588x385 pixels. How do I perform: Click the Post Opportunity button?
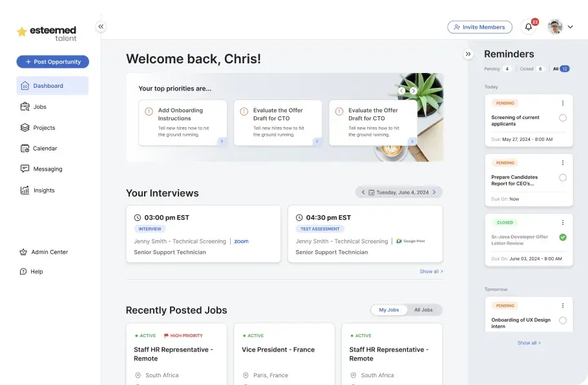pos(52,61)
